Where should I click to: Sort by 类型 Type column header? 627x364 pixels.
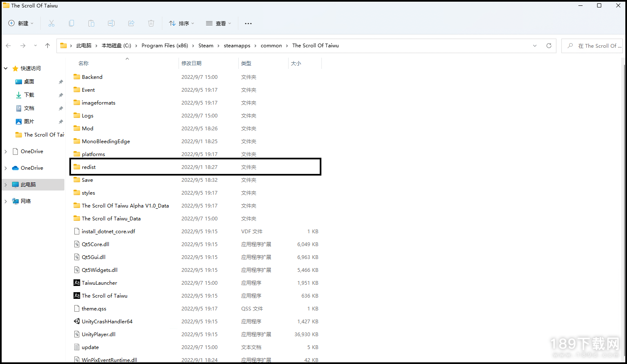click(246, 64)
